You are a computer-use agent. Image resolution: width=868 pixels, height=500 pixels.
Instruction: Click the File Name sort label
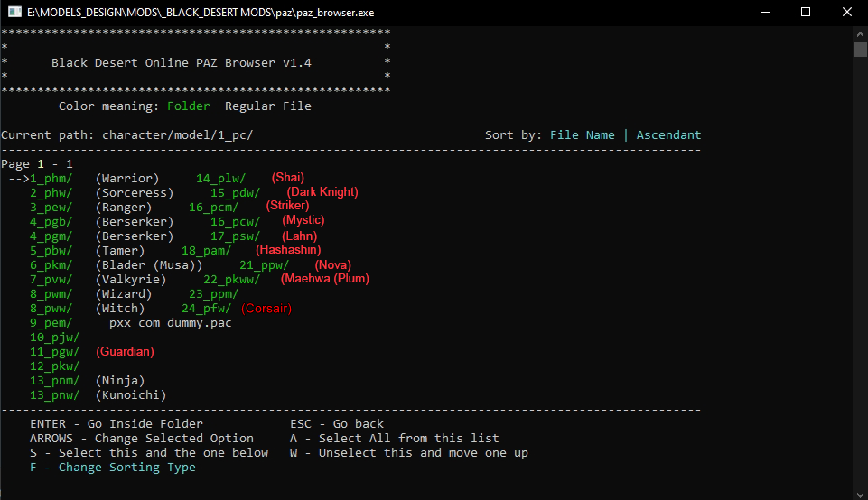click(582, 134)
